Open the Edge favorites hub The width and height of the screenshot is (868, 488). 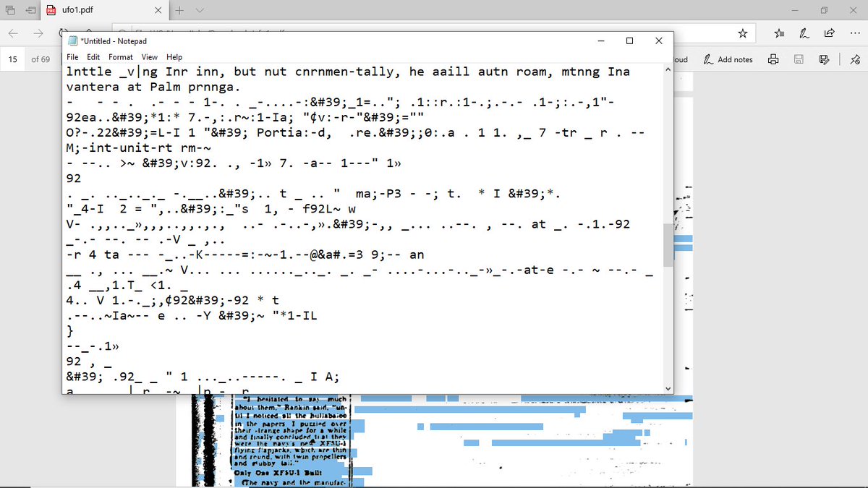pos(778,33)
